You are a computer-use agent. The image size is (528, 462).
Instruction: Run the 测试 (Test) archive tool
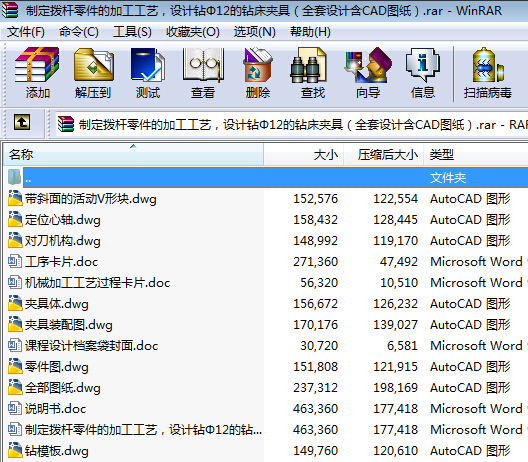click(x=148, y=65)
